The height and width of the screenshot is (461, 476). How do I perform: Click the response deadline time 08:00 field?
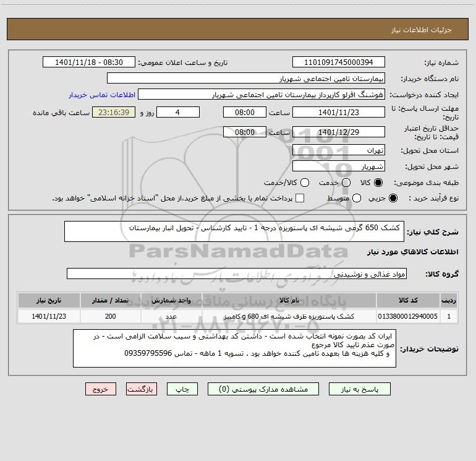click(x=245, y=112)
